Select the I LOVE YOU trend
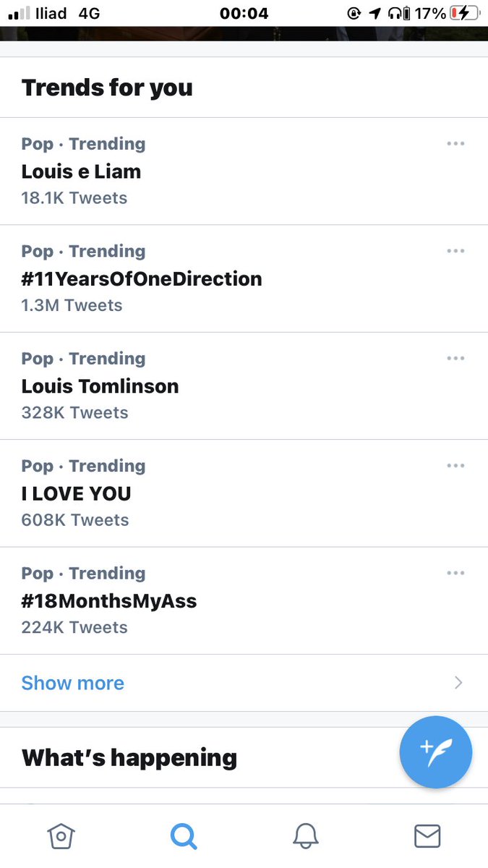 pos(244,493)
